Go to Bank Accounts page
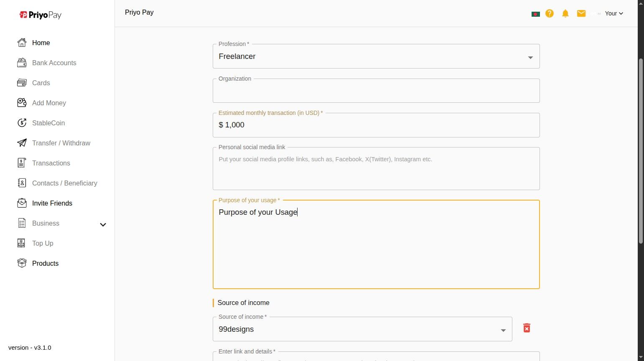 pos(54,63)
